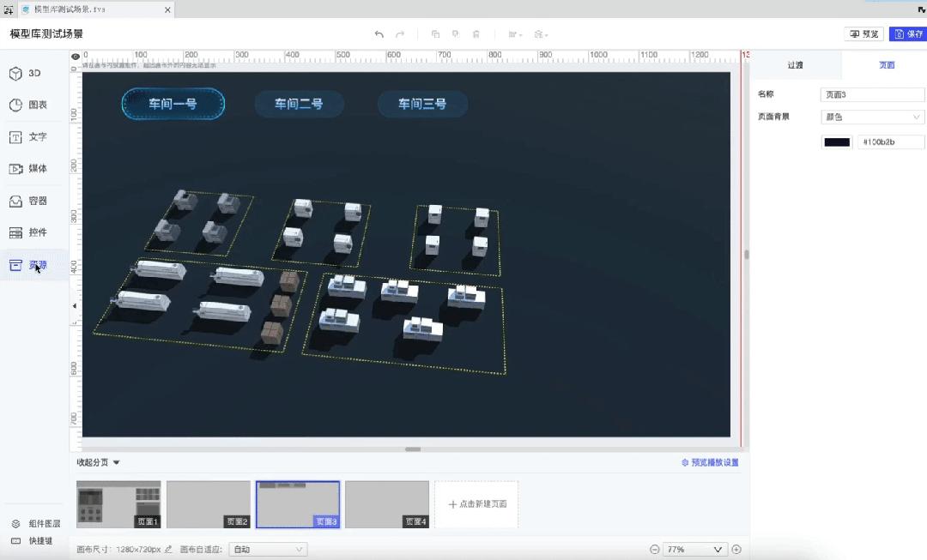The height and width of the screenshot is (560, 927).
Task: Switch to the 页面 page tab
Action: pyautogui.click(x=886, y=64)
